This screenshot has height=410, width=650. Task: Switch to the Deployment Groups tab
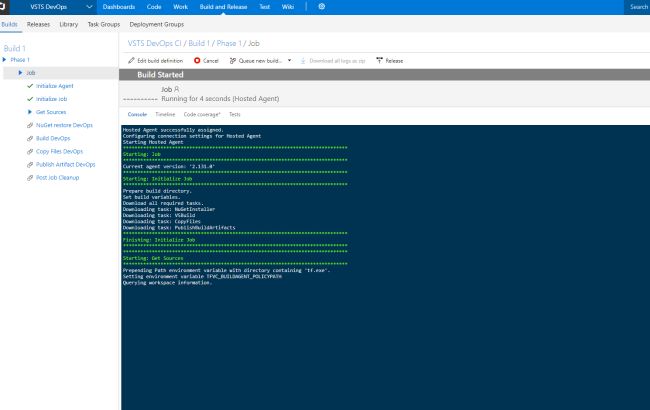click(x=157, y=24)
